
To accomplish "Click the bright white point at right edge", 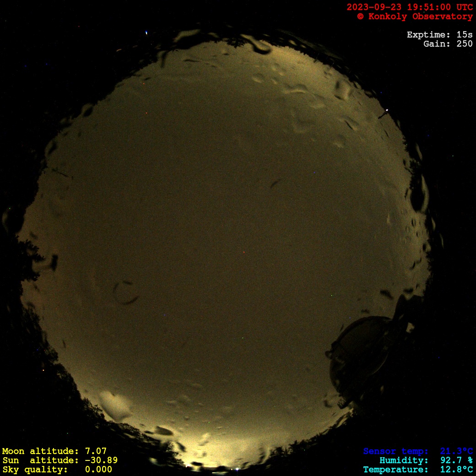I will [x=387, y=110].
